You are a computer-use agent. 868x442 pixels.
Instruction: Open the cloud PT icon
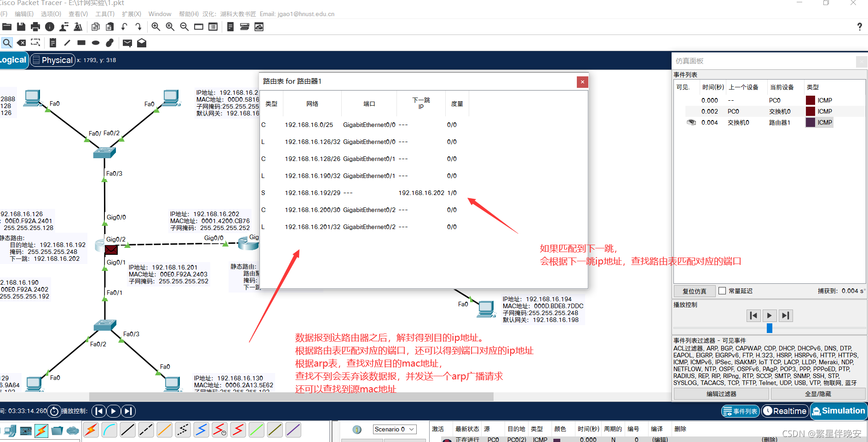tap(259, 27)
